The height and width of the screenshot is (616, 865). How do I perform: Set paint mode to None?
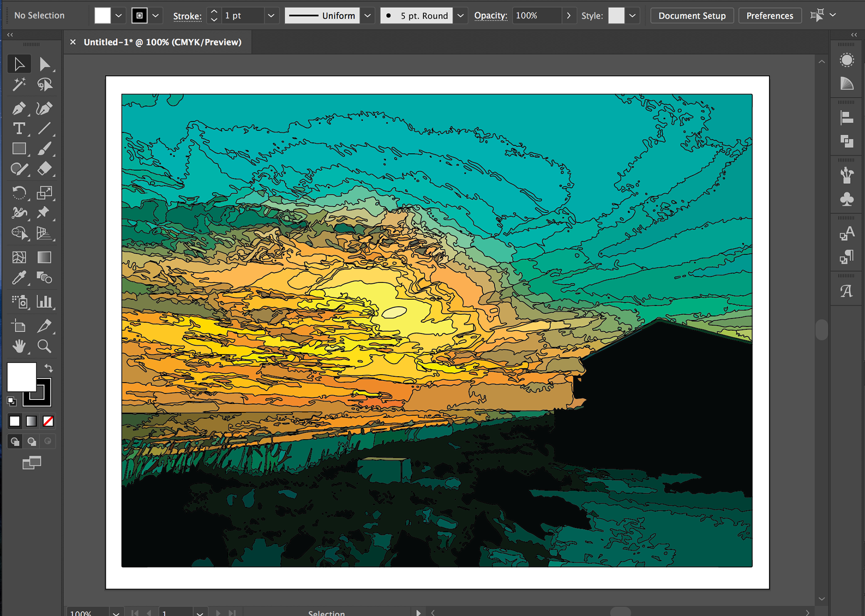48,421
